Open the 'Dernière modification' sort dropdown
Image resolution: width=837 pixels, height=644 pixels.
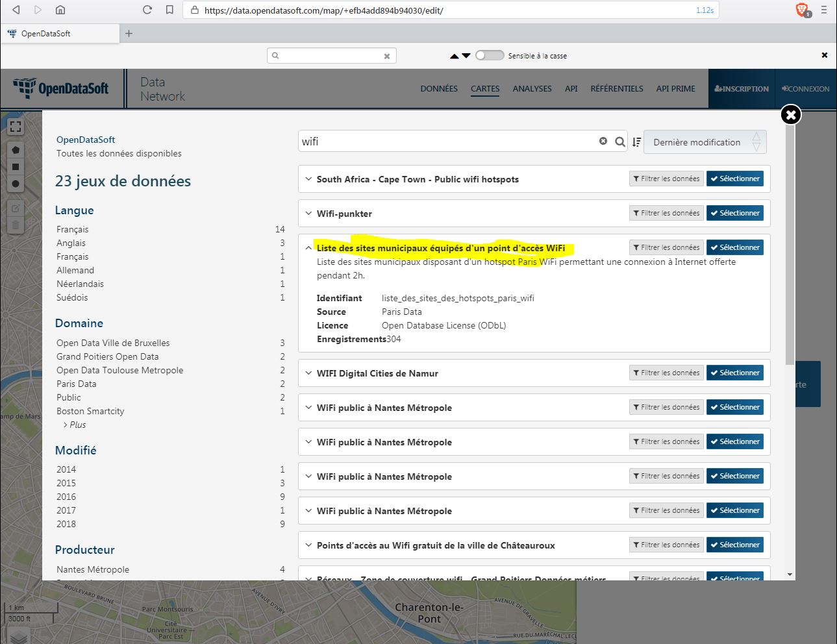[x=705, y=142]
